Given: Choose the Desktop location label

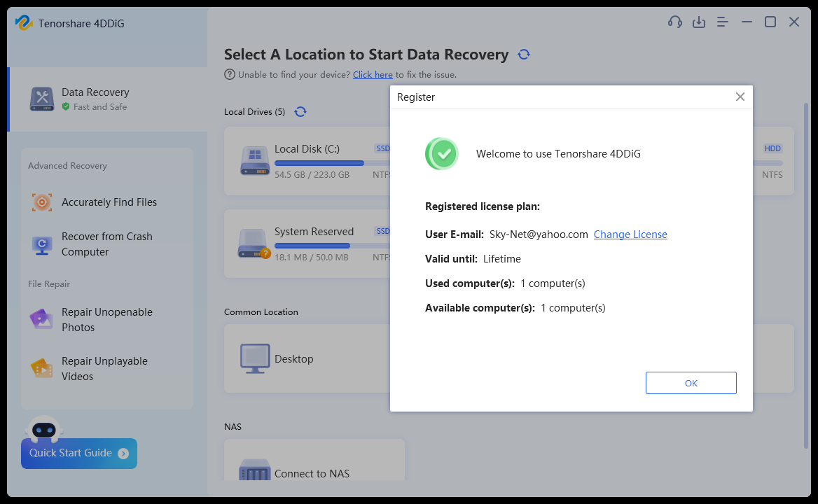Looking at the screenshot, I should coord(293,358).
